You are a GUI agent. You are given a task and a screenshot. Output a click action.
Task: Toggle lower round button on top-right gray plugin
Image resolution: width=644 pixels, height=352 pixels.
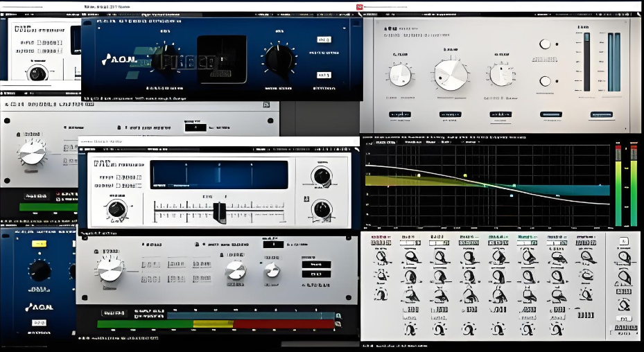[x=545, y=81]
